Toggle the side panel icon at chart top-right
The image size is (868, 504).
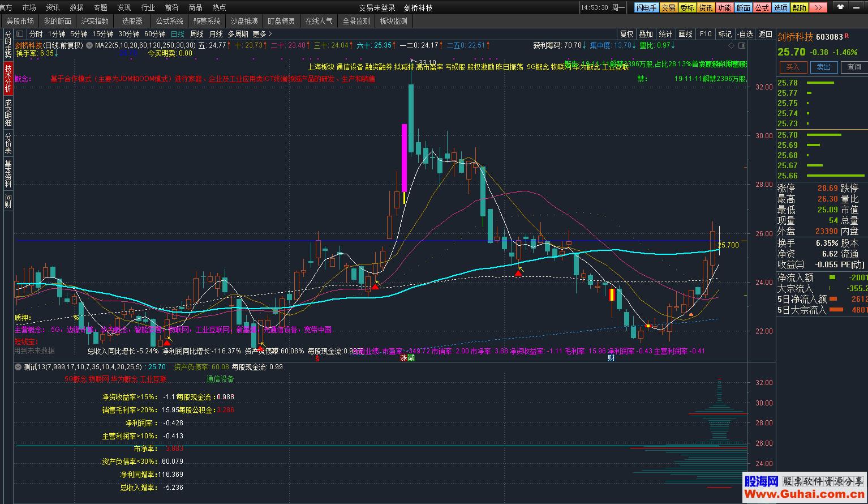[x=742, y=45]
